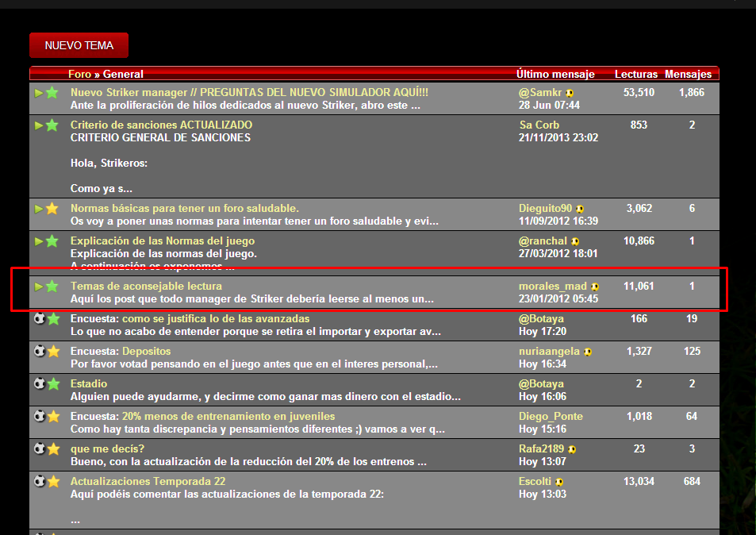Click the Último mensaje column header
756x535 pixels.
point(555,74)
